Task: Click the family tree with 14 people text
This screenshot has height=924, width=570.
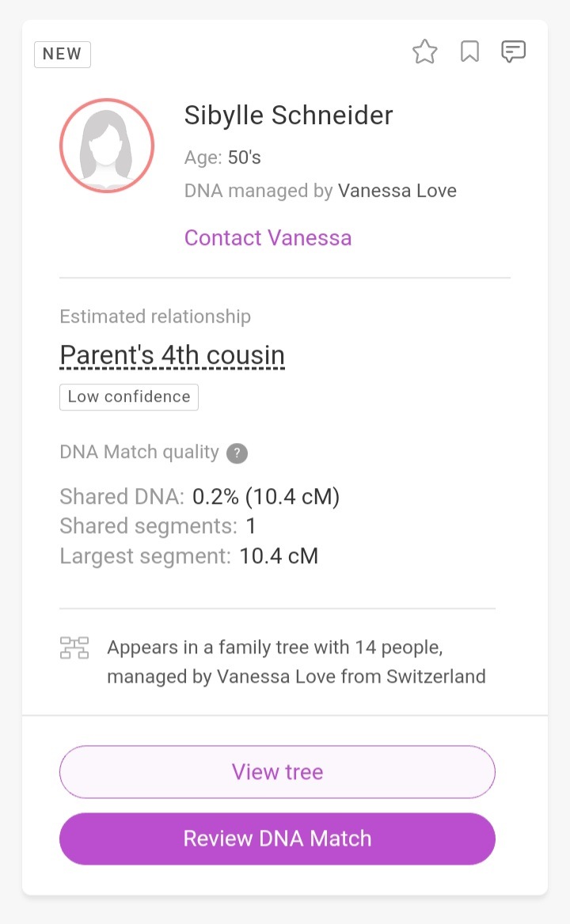Action: click(275, 648)
